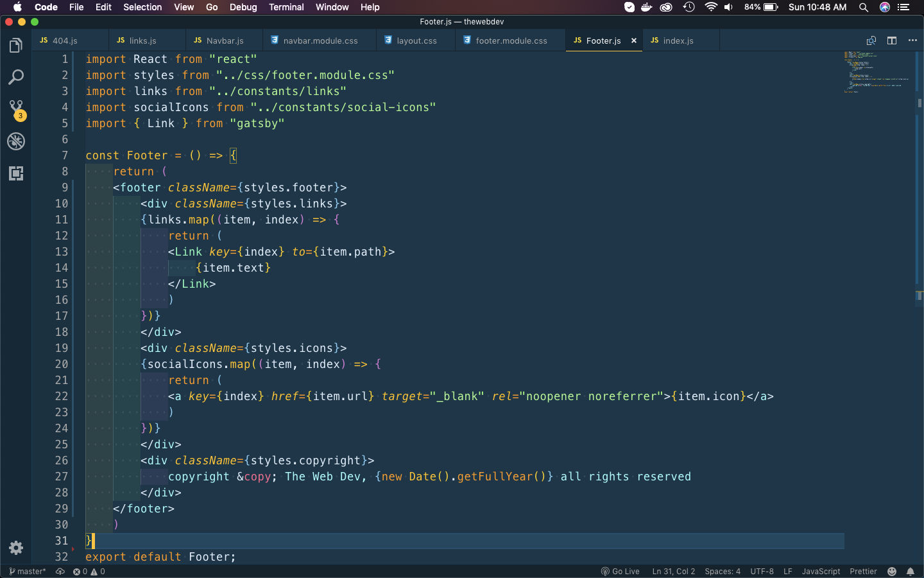Open the Siri menu bar icon
The image size is (924, 578).
coord(885,7)
